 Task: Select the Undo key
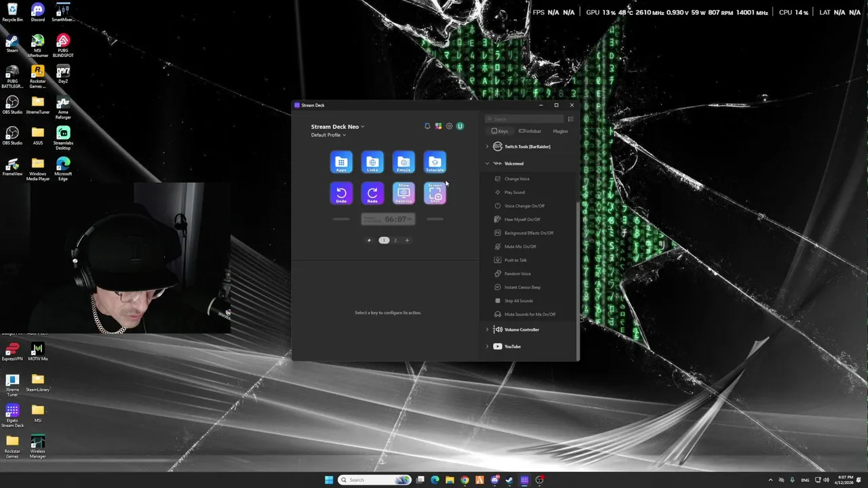click(x=341, y=193)
